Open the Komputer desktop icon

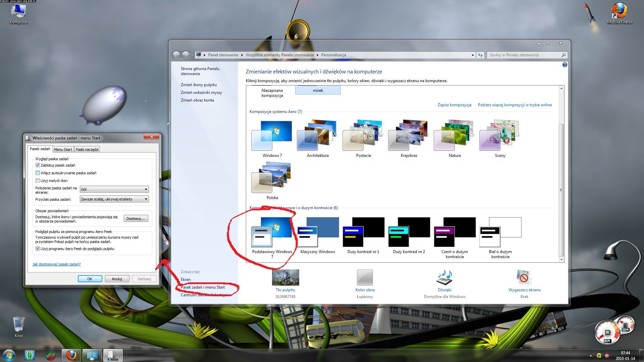coord(18,14)
